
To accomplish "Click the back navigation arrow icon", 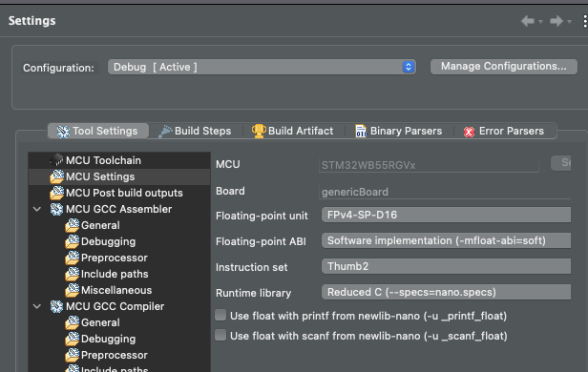I will (x=528, y=21).
